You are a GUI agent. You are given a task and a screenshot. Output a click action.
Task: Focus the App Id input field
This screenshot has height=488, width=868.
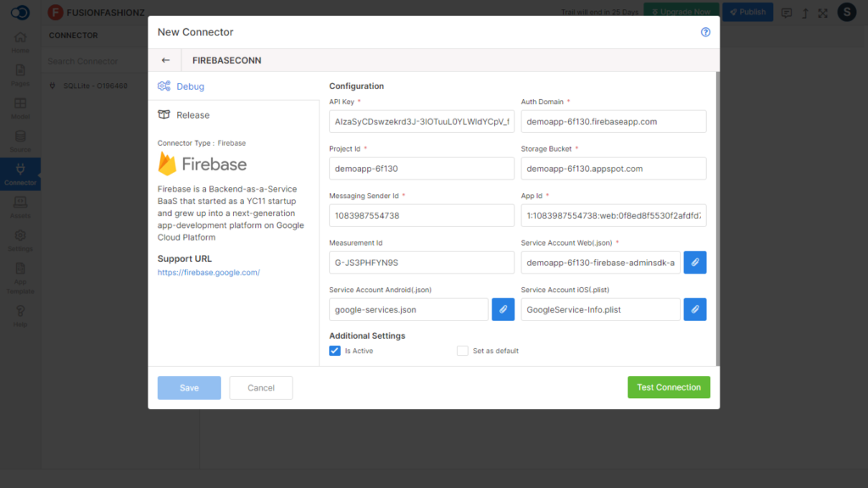[614, 216]
